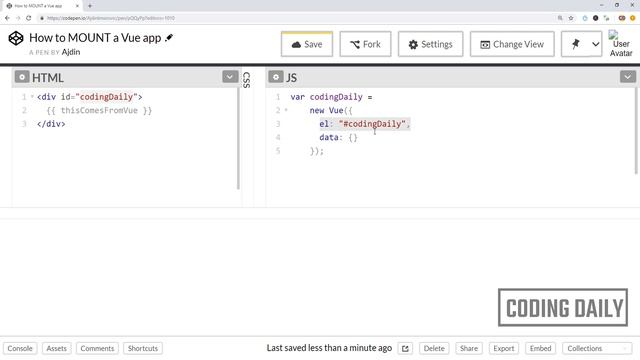Open the User Avatar menu
Viewport: 640px width, 360px height.
[621, 44]
